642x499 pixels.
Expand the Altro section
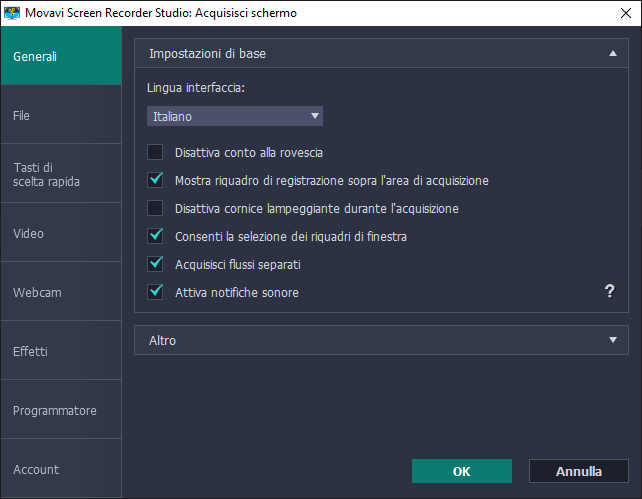(611, 340)
